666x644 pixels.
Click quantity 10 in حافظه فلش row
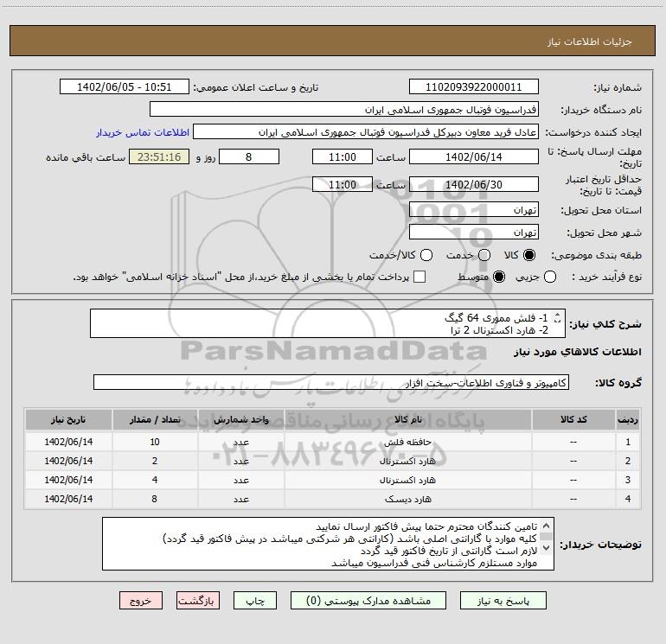tap(155, 442)
